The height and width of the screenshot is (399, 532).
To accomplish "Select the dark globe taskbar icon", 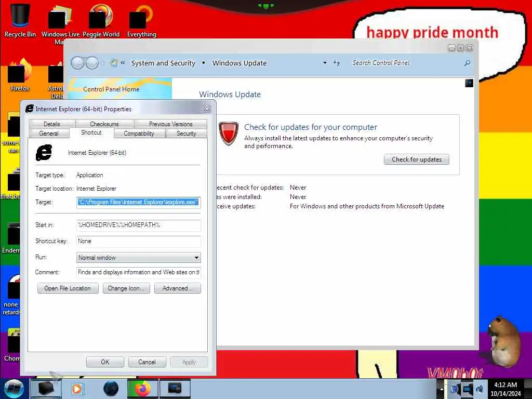I will [111, 389].
